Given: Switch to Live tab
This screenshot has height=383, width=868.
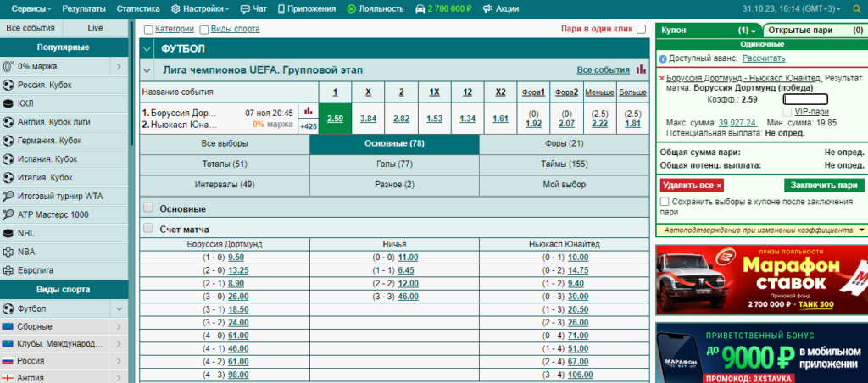Looking at the screenshot, I should point(95,28).
